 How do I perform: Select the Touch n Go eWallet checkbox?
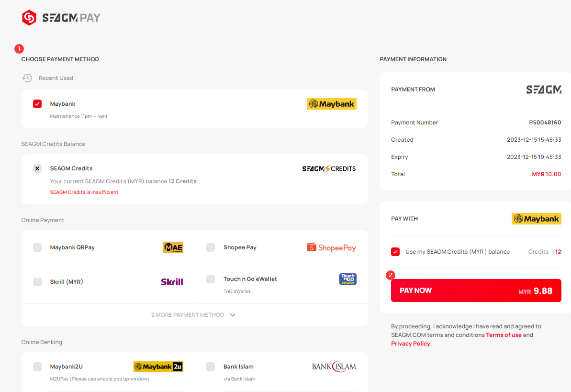211,279
